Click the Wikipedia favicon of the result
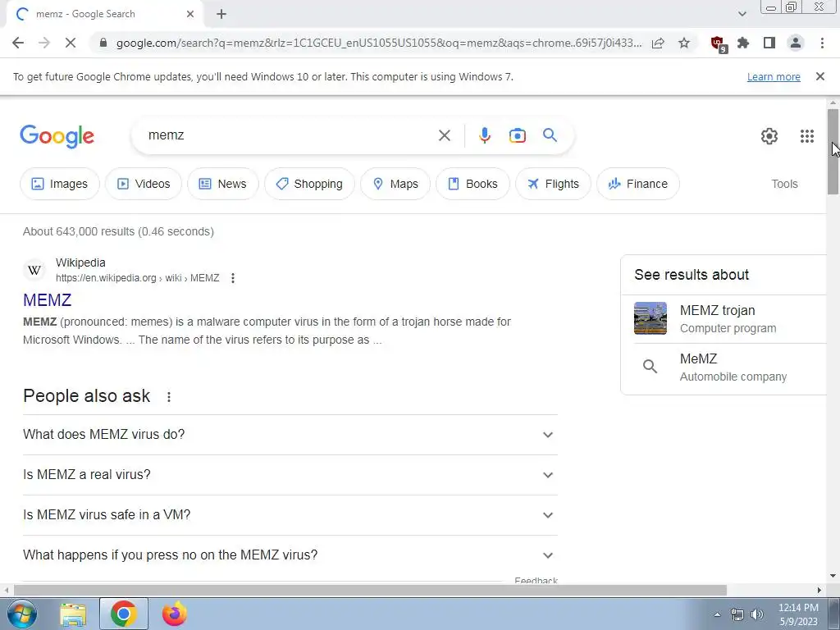This screenshot has width=840, height=630. pyautogui.click(x=34, y=270)
